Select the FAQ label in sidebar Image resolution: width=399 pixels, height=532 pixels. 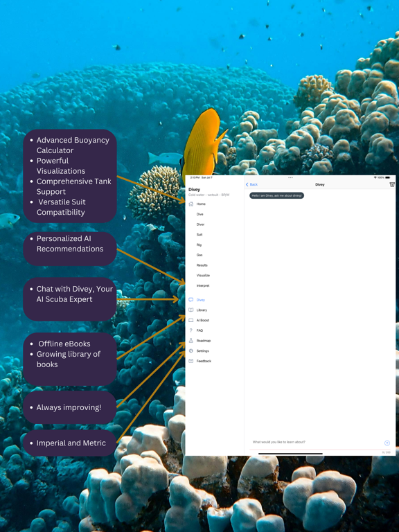coord(199,330)
